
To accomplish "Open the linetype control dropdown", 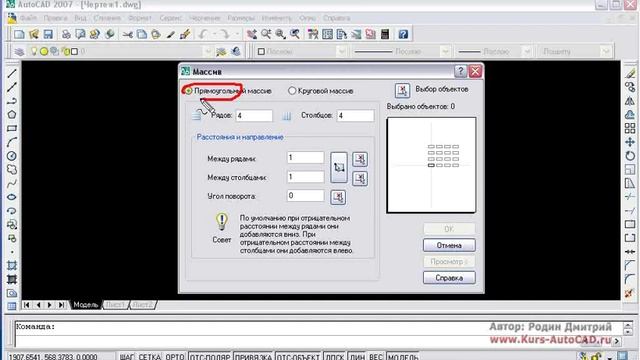I will pyautogui.click(x=445, y=51).
